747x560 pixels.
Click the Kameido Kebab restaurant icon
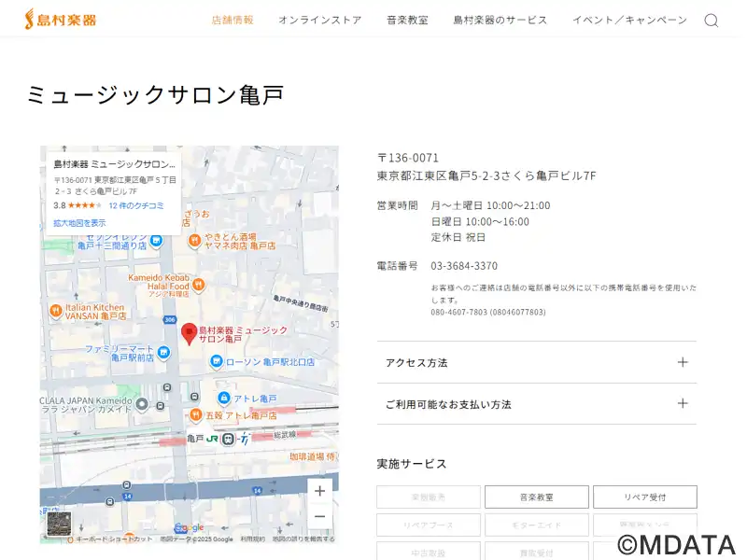click(x=198, y=286)
